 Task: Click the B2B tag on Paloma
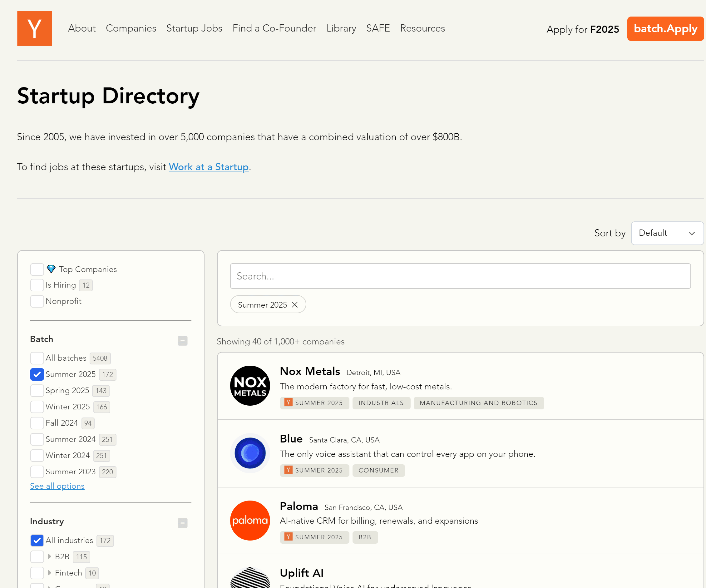[365, 537]
